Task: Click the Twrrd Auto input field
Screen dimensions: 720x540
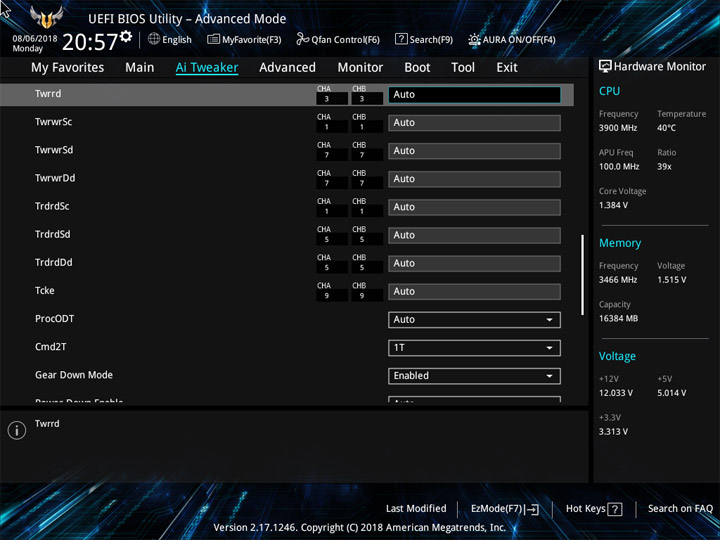Action: pyautogui.click(x=474, y=95)
